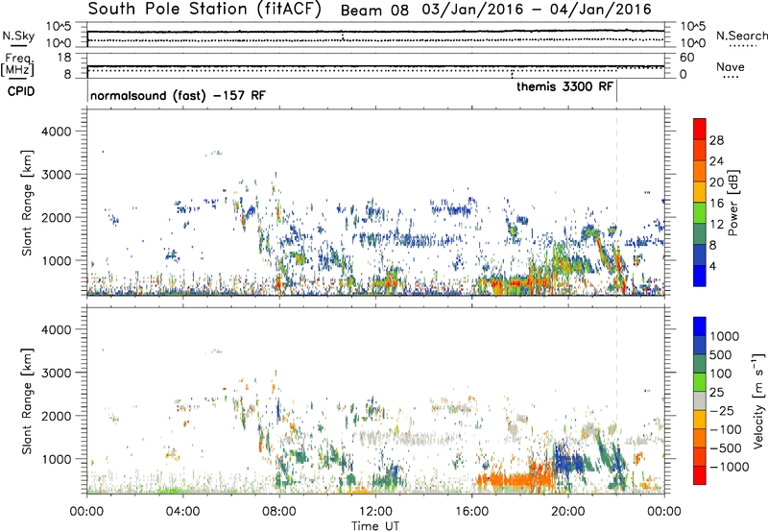This screenshot has height=532, width=768.
Task: Click the date range '03/Jan/2016 - 04/Jan/2016'
Action: (537, 10)
